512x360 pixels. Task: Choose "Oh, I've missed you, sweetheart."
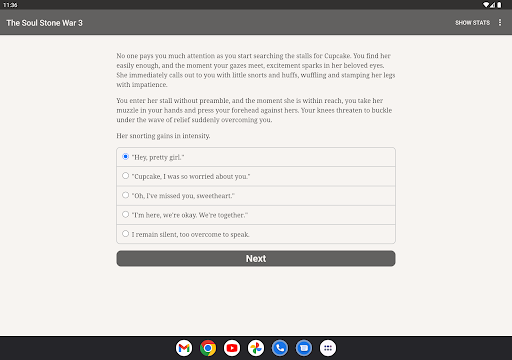pyautogui.click(x=256, y=196)
